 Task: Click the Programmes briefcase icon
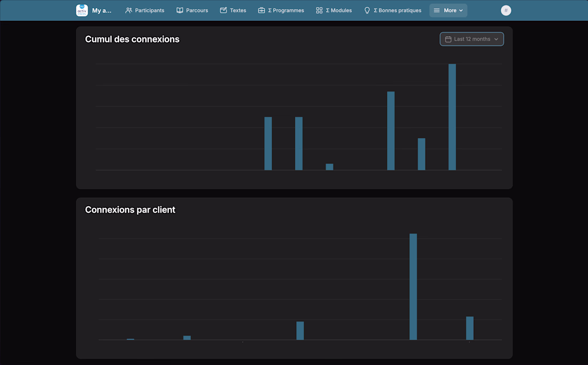tap(261, 10)
